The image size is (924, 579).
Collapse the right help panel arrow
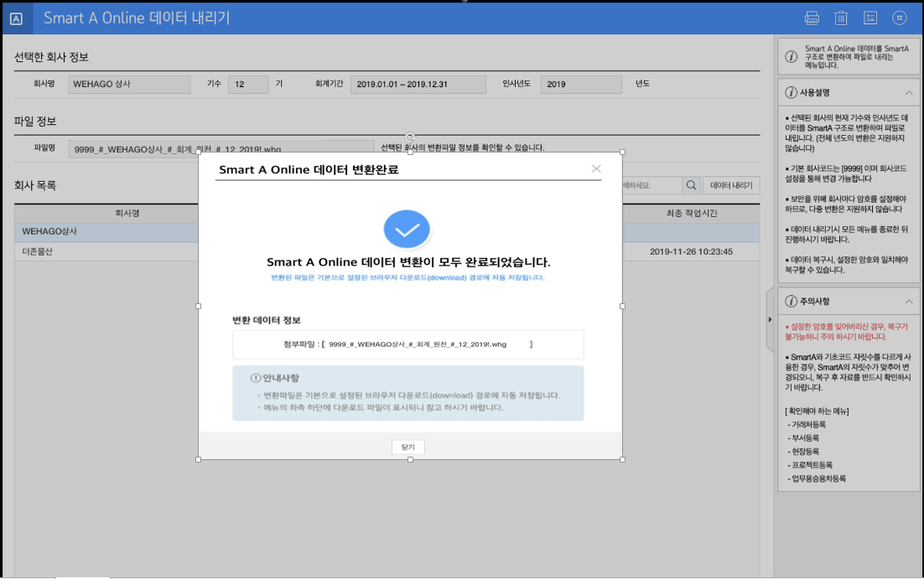point(770,320)
